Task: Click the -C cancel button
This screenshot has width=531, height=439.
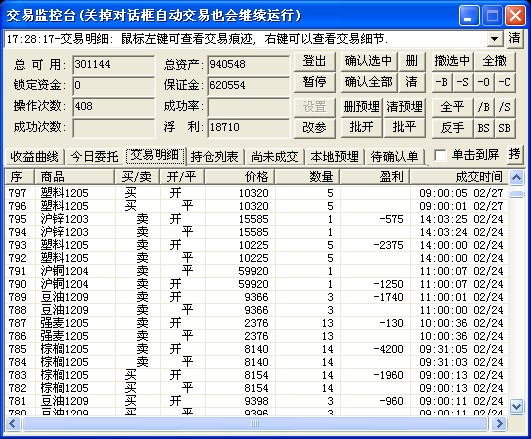Action: click(505, 82)
